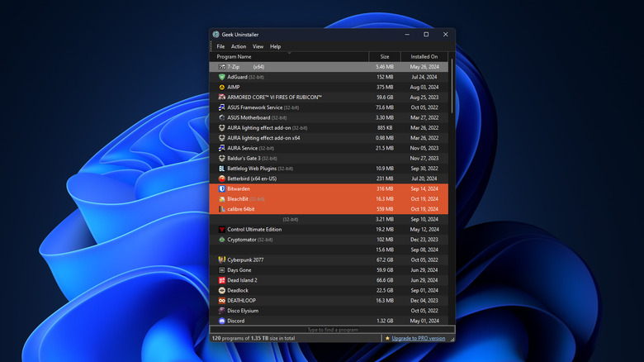Image resolution: width=644 pixels, height=362 pixels.
Task: Sort programs by Size column header
Action: 385,57
